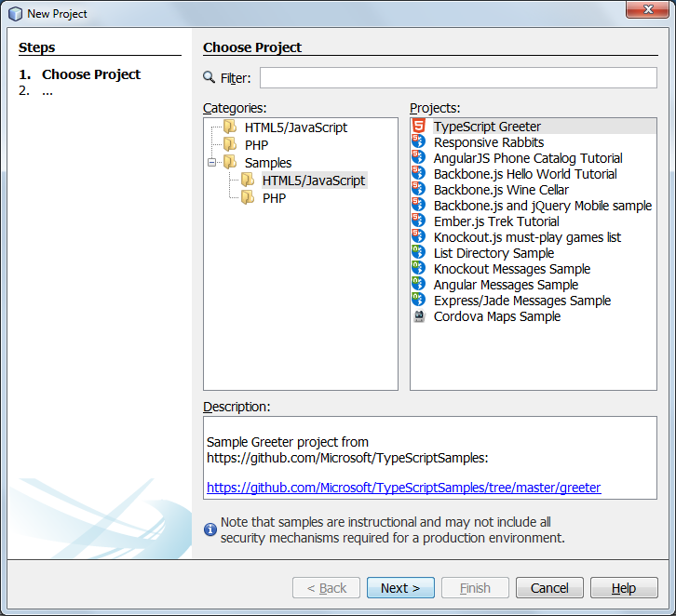This screenshot has height=616, width=676.
Task: Click the top-level HTML5/JavaScript folder icon
Action: [x=230, y=127]
